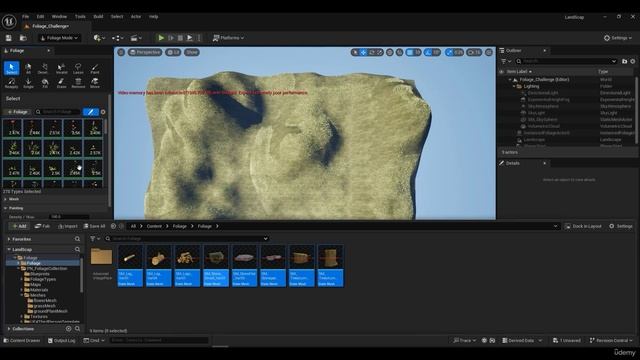Click the Play in editor button
The image size is (640, 360).
[161, 38]
